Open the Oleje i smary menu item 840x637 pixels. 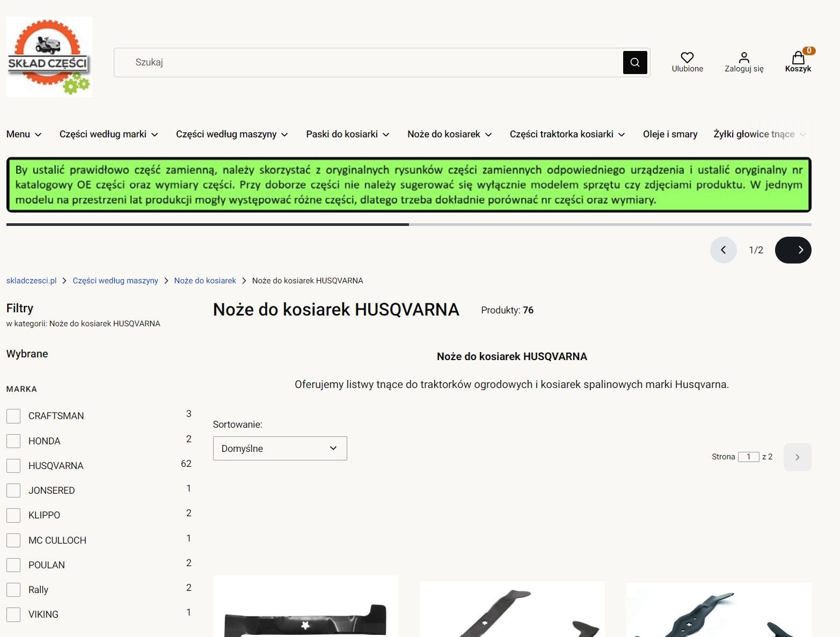click(670, 134)
